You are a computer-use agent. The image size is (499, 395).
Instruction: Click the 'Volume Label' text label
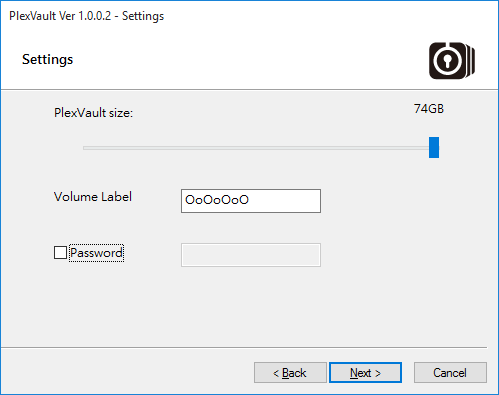(x=93, y=197)
